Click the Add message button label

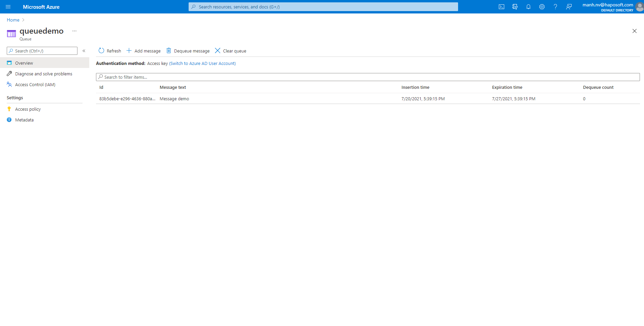coord(148,51)
